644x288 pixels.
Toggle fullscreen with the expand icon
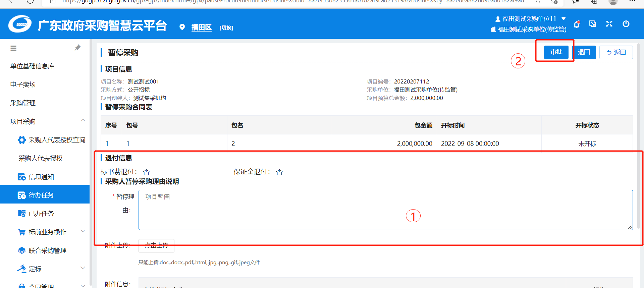609,24
